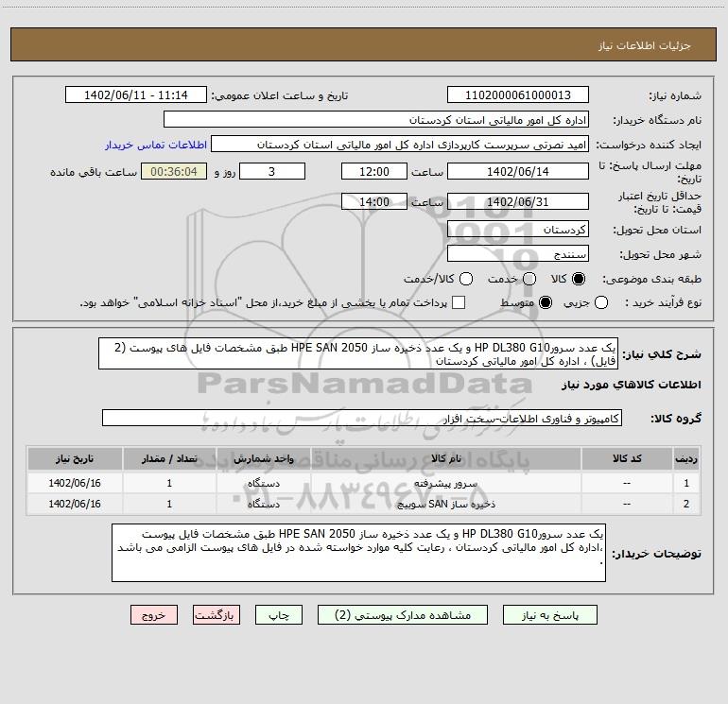Click the چاپ print button
Screen dimensions: 728x704
pos(279,615)
